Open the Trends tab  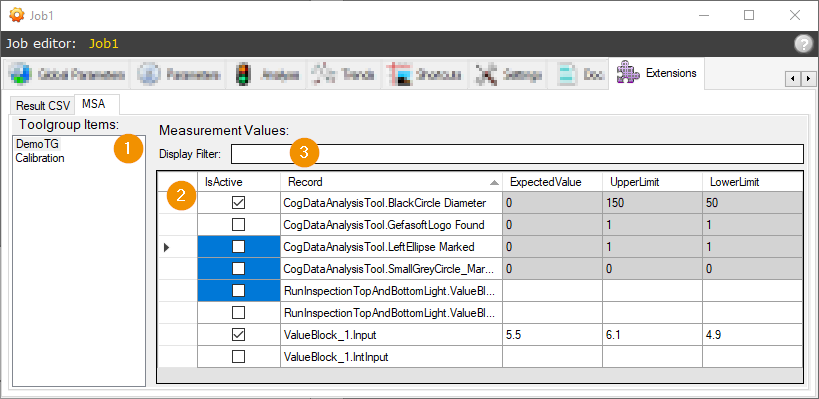(344, 75)
